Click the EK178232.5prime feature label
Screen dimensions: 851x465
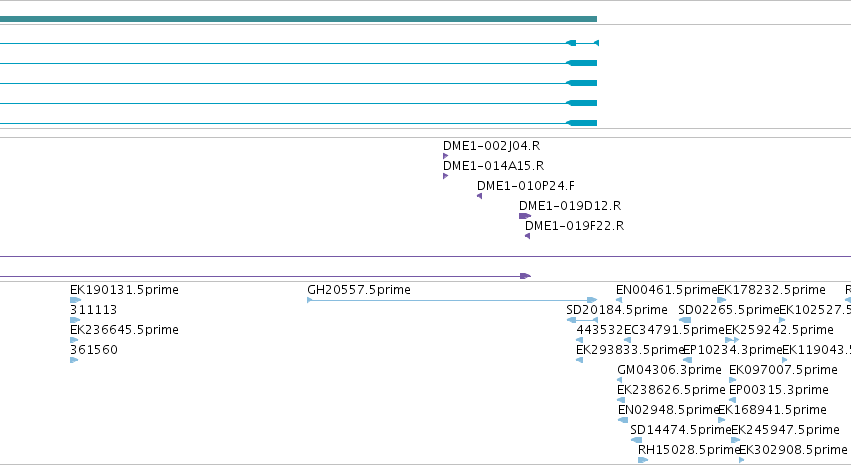tap(771, 290)
